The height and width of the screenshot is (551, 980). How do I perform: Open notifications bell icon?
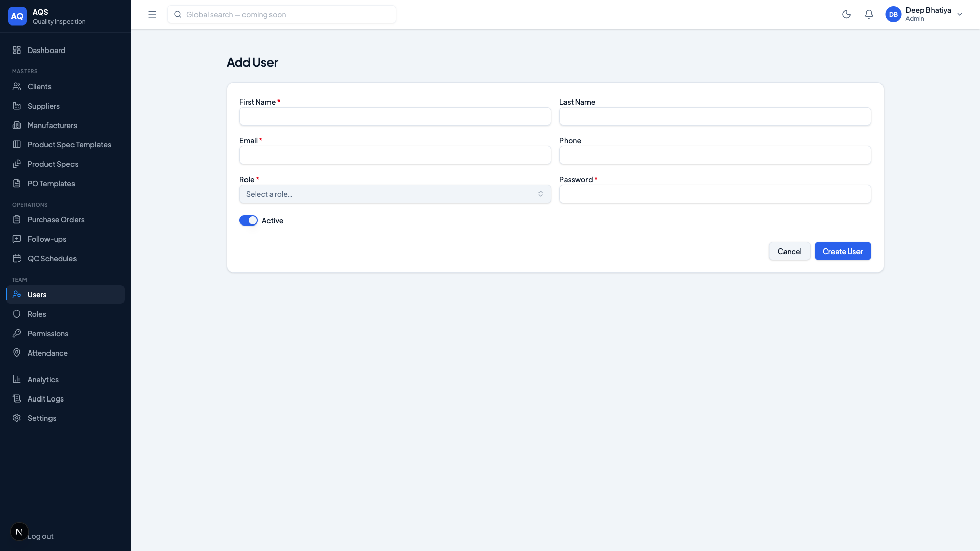869,14
